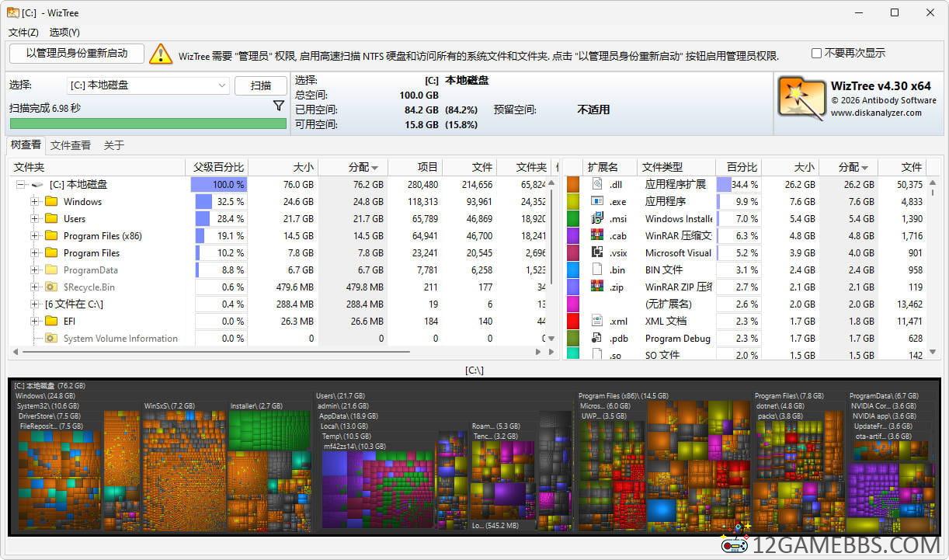Image resolution: width=949 pixels, height=560 pixels.
Task: Click the .pdb Program Debug file icon
Action: pyautogui.click(x=597, y=338)
